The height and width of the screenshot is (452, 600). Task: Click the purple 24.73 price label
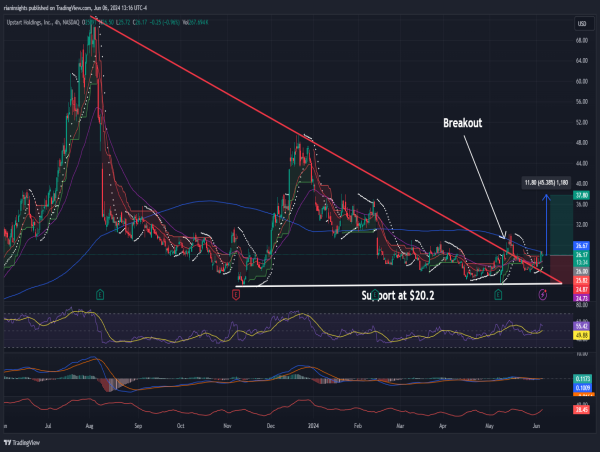582,298
